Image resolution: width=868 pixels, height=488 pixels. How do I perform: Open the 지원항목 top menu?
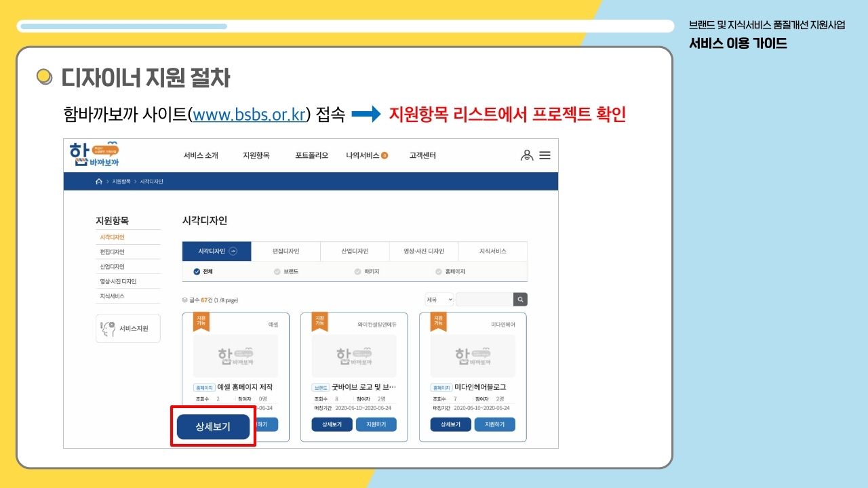click(256, 155)
